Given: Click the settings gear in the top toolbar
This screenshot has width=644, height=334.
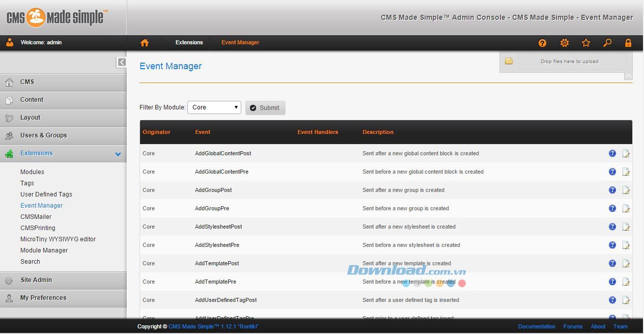Looking at the screenshot, I should pyautogui.click(x=564, y=43).
